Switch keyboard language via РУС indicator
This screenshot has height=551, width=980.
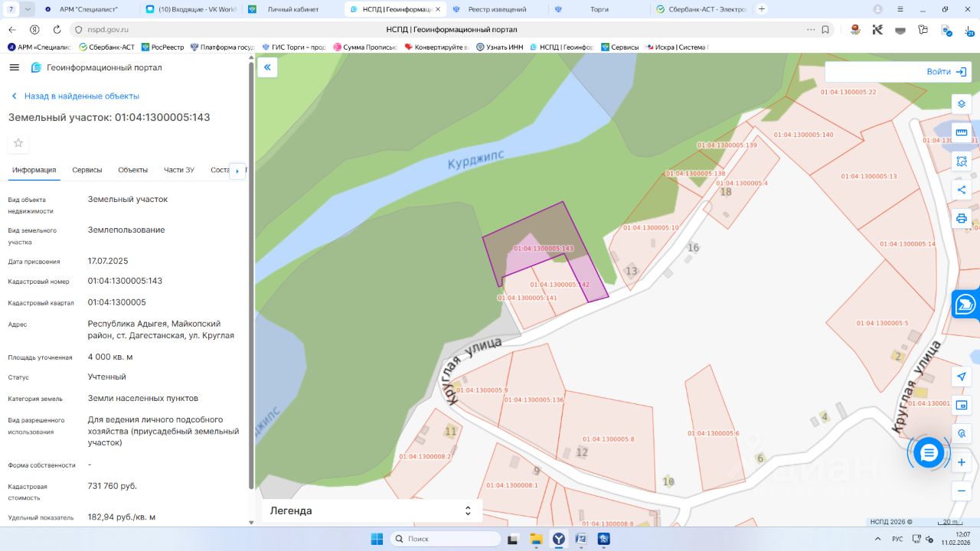[898, 539]
